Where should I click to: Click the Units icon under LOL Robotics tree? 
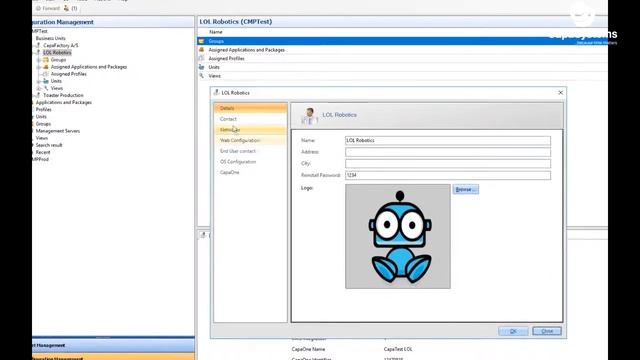tap(46, 81)
